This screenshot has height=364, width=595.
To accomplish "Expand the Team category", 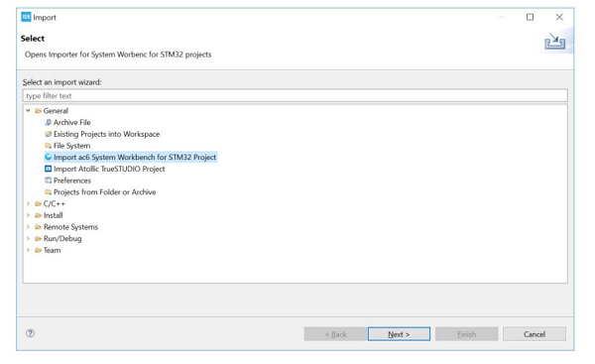I will [x=28, y=250].
